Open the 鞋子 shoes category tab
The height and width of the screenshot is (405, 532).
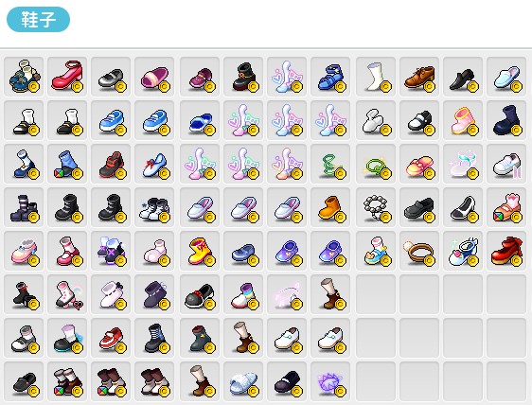(39, 19)
